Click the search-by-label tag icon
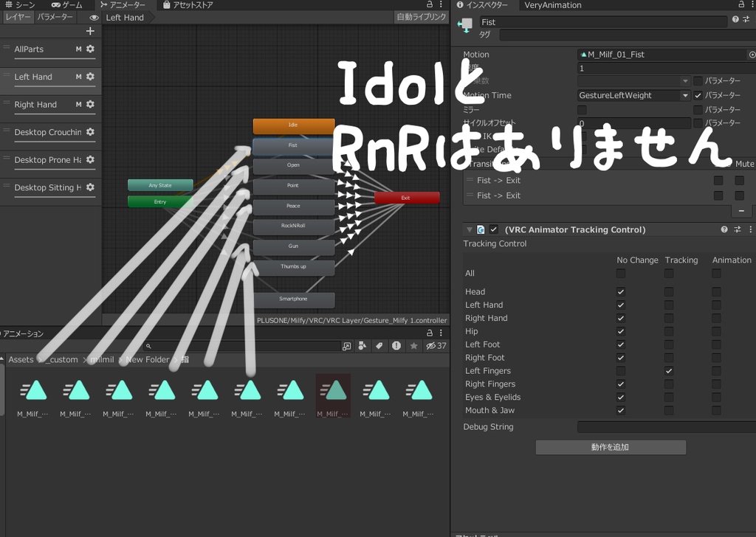 379,346
